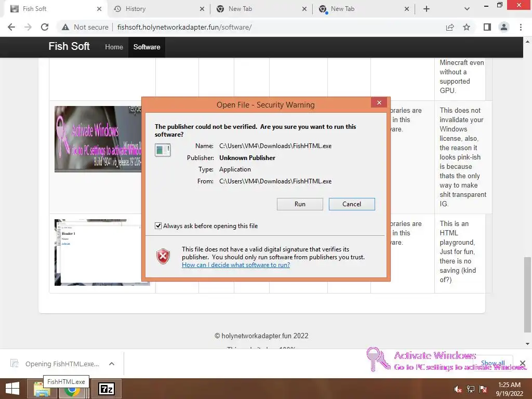The height and width of the screenshot is (399, 532).
Task: Click Run in the security warning
Action: click(x=300, y=204)
